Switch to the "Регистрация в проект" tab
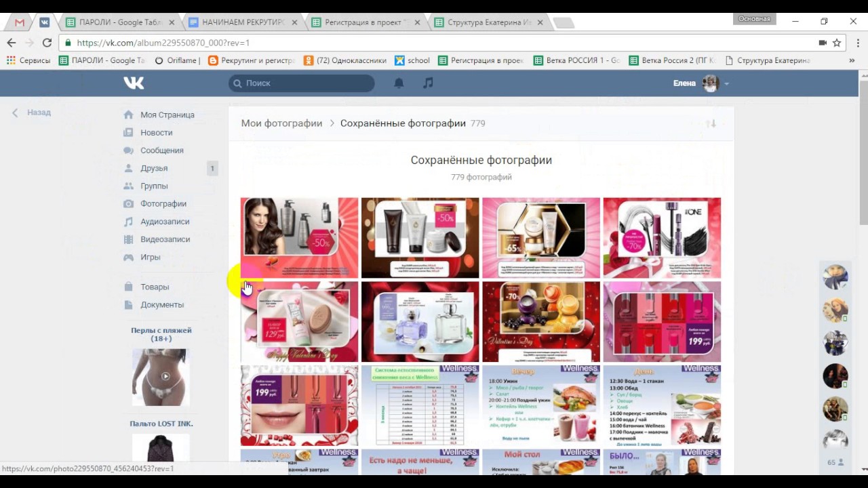 [366, 22]
